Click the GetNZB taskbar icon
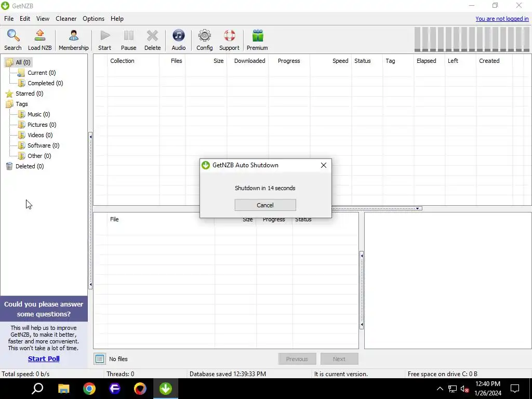The height and width of the screenshot is (399, 532). tap(166, 389)
